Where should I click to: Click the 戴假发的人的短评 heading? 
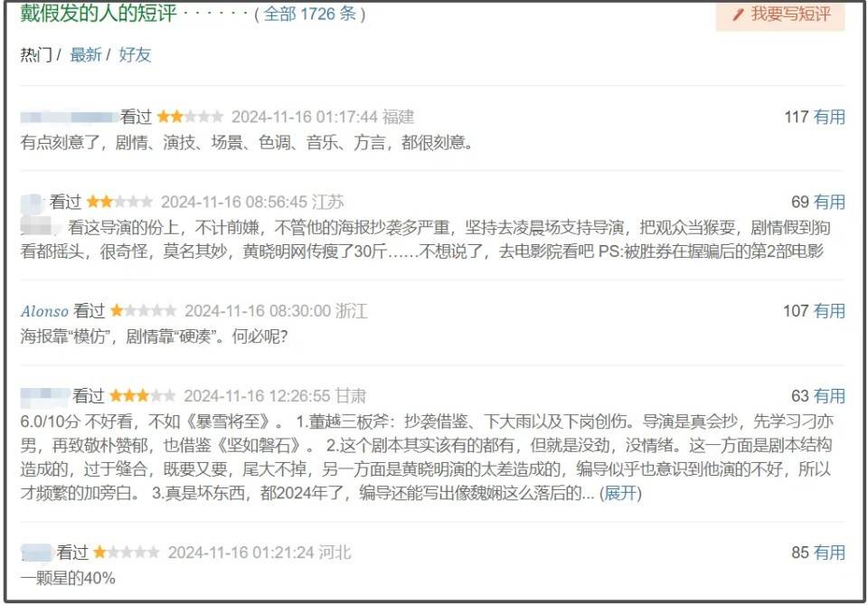pyautogui.click(x=99, y=14)
